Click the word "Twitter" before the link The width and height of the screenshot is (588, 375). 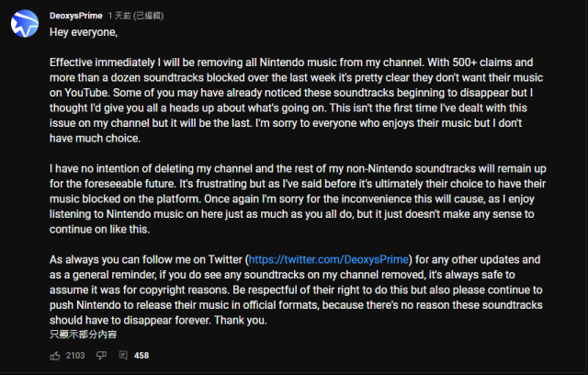(x=221, y=261)
